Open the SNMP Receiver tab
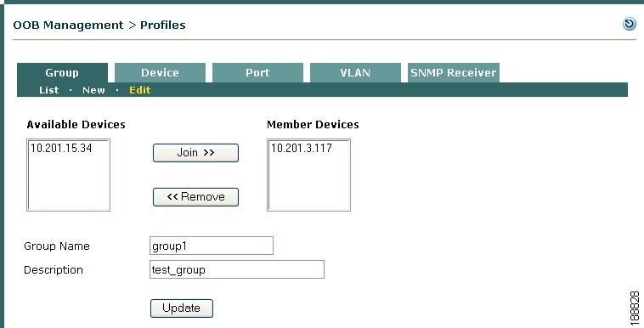This screenshot has height=328, width=644. pyautogui.click(x=454, y=73)
